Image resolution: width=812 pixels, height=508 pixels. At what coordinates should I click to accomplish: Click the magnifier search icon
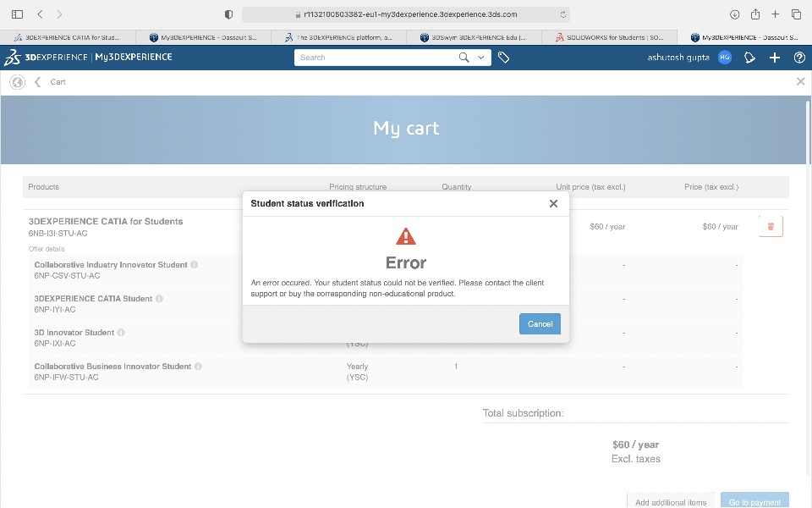[464, 58]
